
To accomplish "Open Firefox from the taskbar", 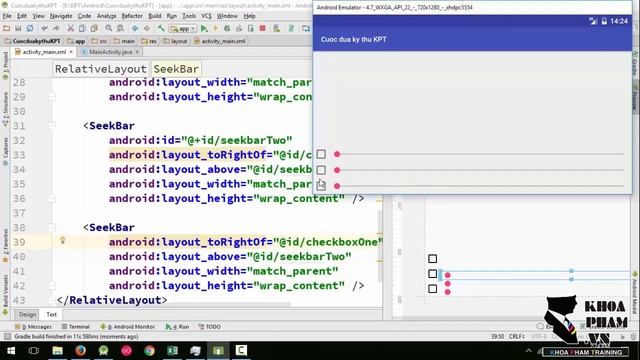I will point(80,351).
